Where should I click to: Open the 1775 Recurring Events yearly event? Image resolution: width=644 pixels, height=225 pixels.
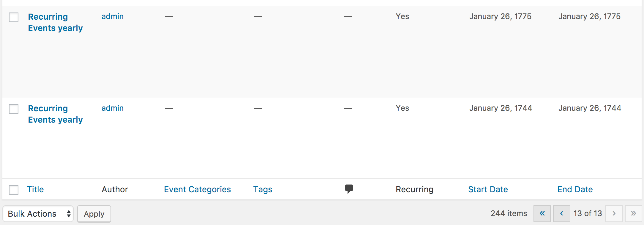(56, 22)
